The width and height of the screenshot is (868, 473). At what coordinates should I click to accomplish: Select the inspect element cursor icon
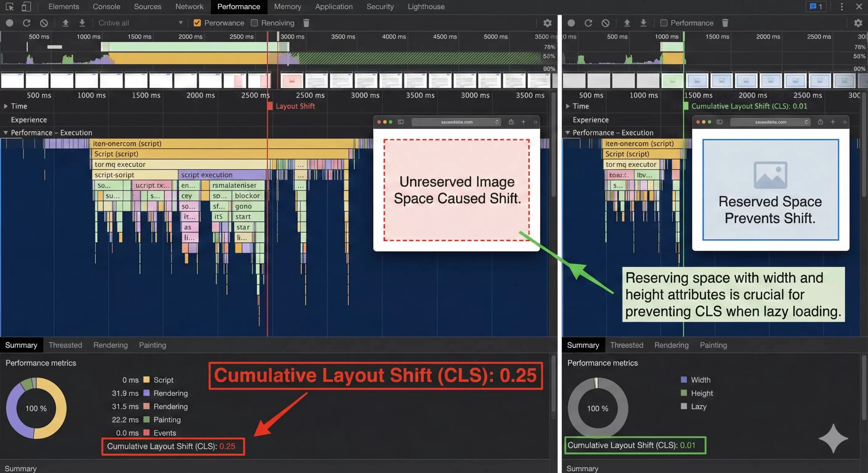[9, 6]
